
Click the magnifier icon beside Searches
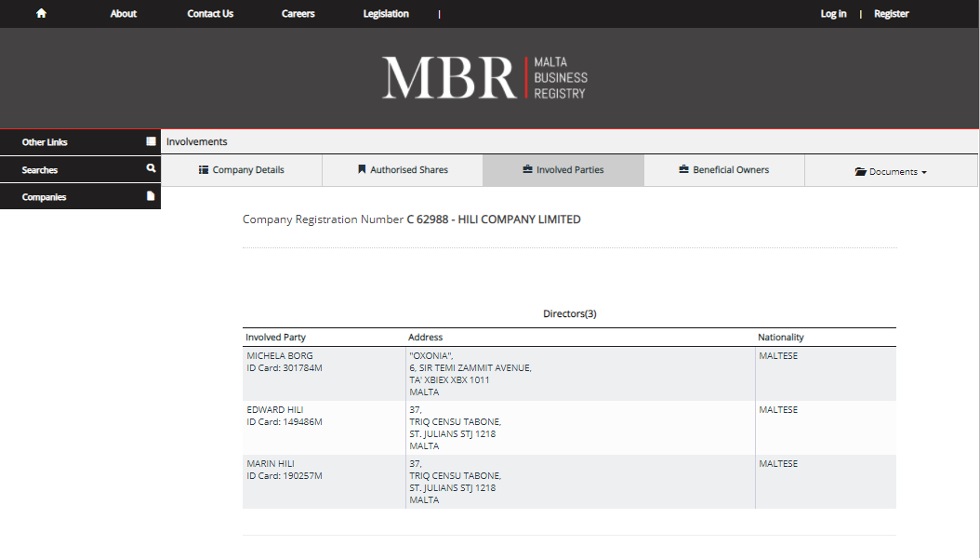pos(151,170)
